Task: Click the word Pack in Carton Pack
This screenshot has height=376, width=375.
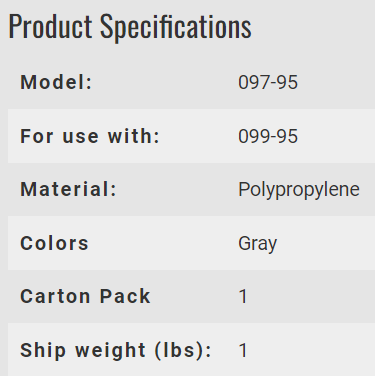Action: (125, 296)
